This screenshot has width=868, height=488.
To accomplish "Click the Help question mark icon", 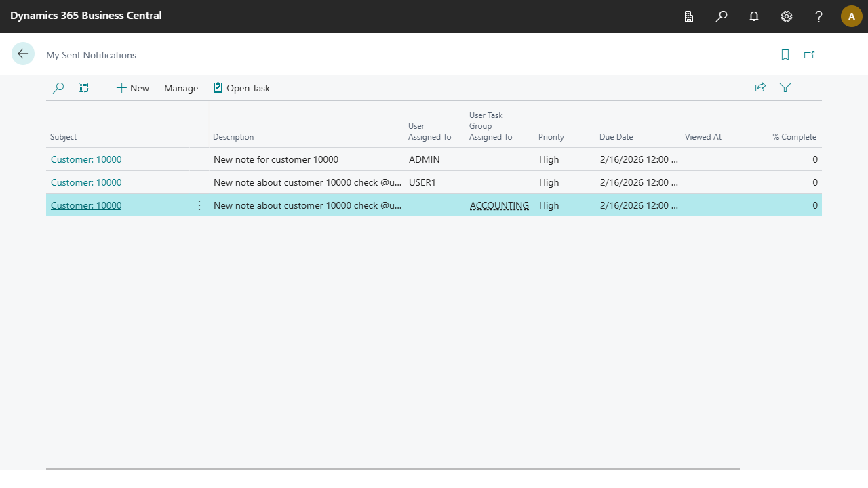I will point(819,16).
